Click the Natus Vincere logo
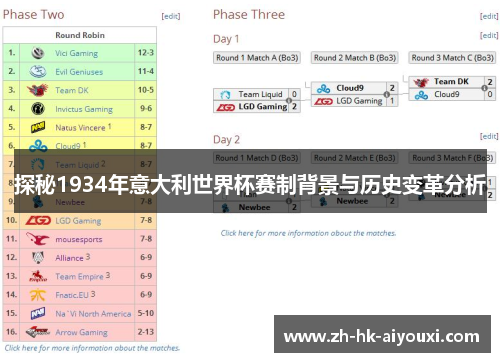Image resolution: width=500 pixels, height=362 pixels. tap(38, 127)
